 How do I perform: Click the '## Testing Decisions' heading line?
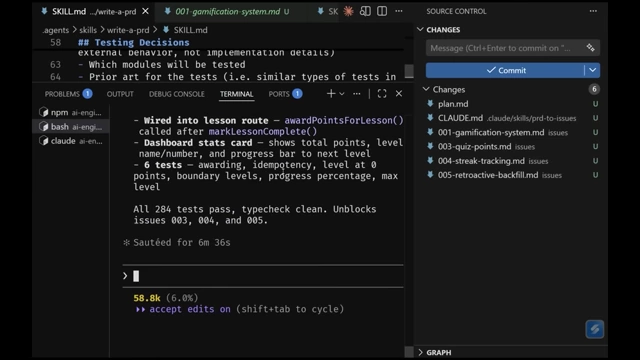[134, 42]
